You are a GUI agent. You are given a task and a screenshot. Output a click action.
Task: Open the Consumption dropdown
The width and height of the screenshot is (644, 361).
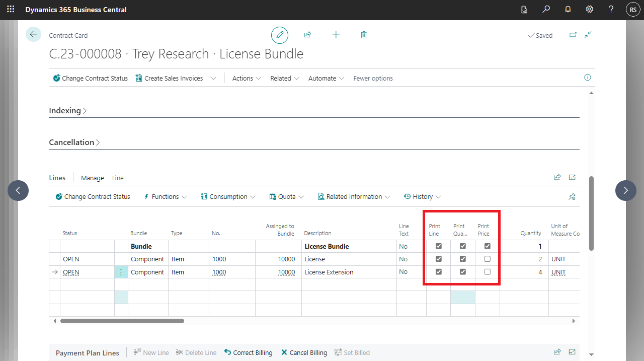228,197
